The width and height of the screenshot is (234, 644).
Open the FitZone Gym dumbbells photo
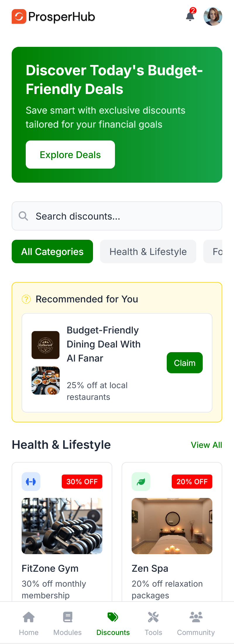[x=62, y=526]
